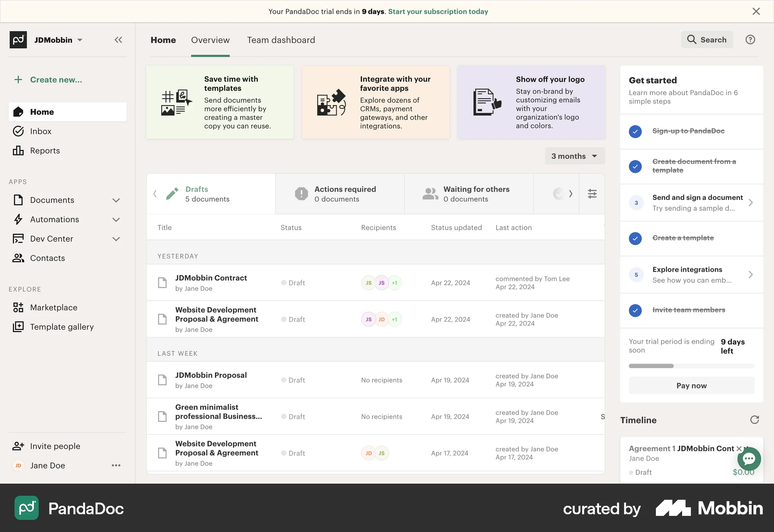
Task: Collapse the sidebar with double-chevron icon
Action: (x=118, y=40)
